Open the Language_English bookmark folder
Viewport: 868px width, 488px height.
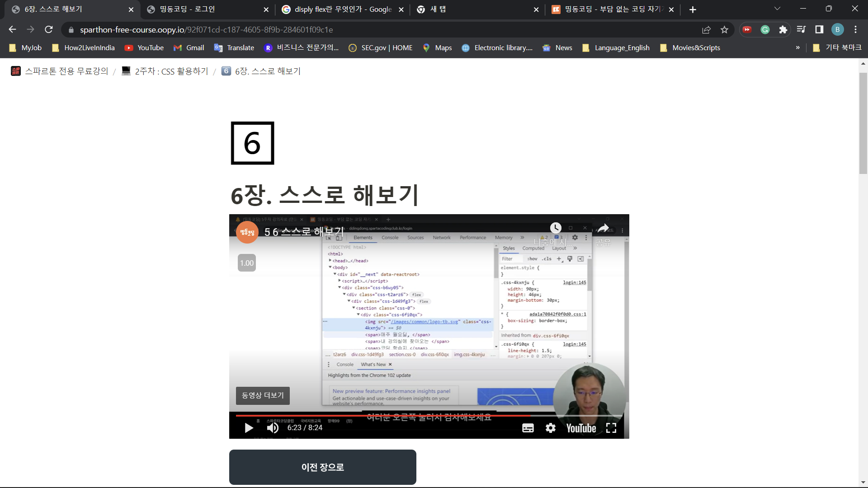[x=616, y=47]
